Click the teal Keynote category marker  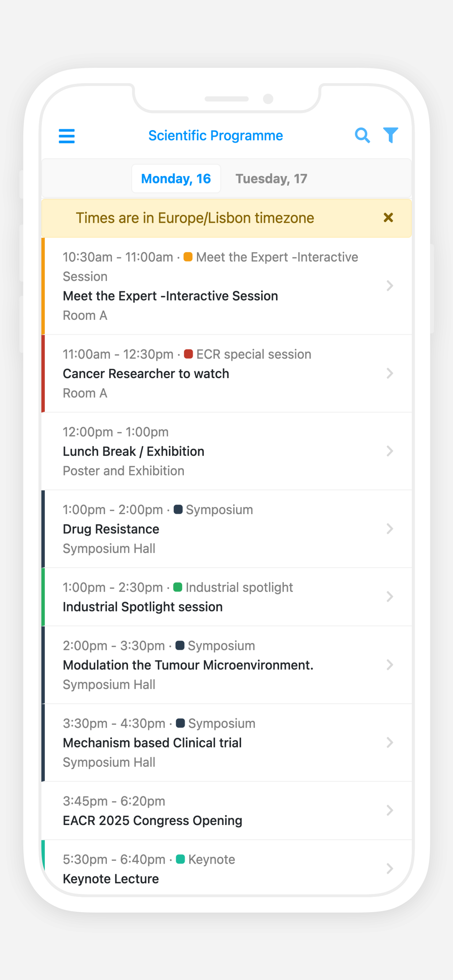(181, 859)
